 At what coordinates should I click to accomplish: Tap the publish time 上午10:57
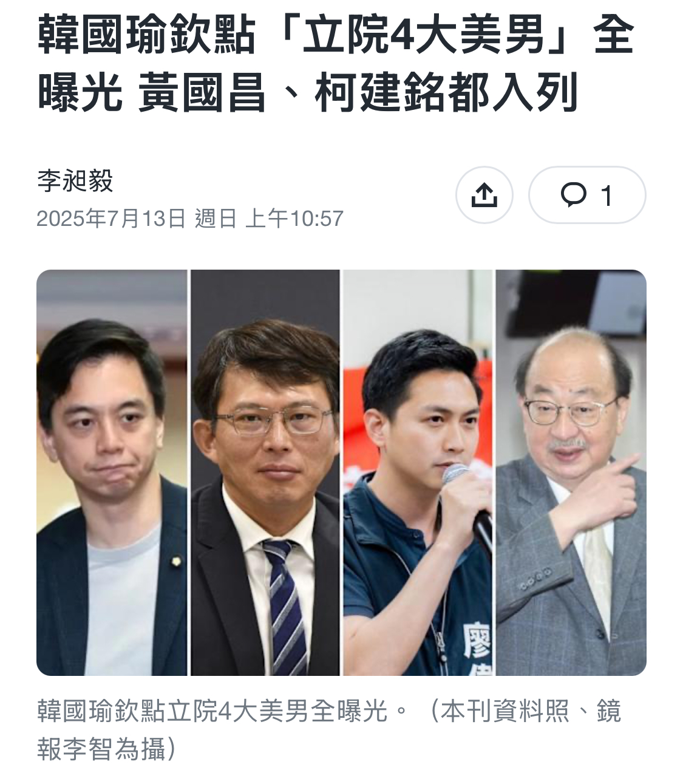point(294,218)
